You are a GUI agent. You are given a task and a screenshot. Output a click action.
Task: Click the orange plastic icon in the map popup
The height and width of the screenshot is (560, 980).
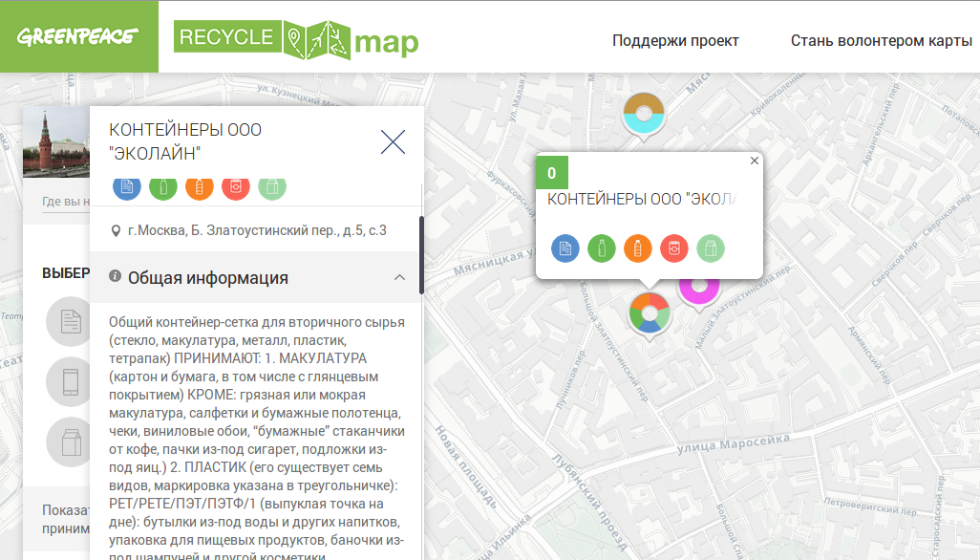(637, 248)
